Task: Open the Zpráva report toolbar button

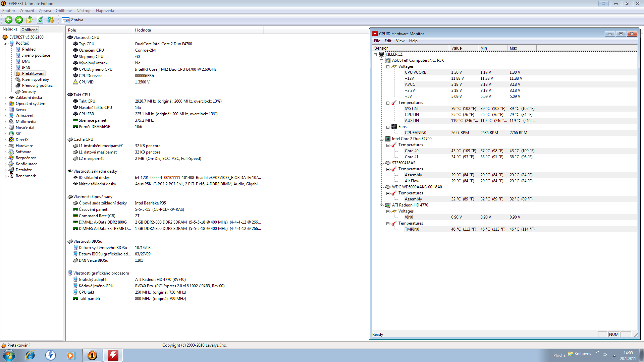Action: [x=72, y=20]
